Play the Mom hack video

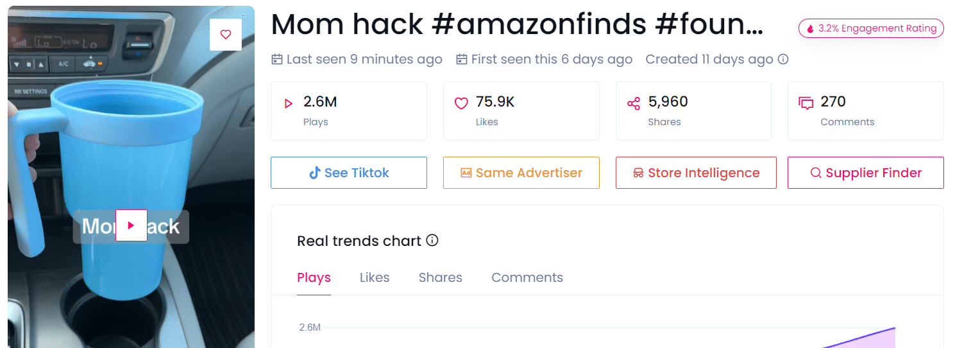(131, 225)
